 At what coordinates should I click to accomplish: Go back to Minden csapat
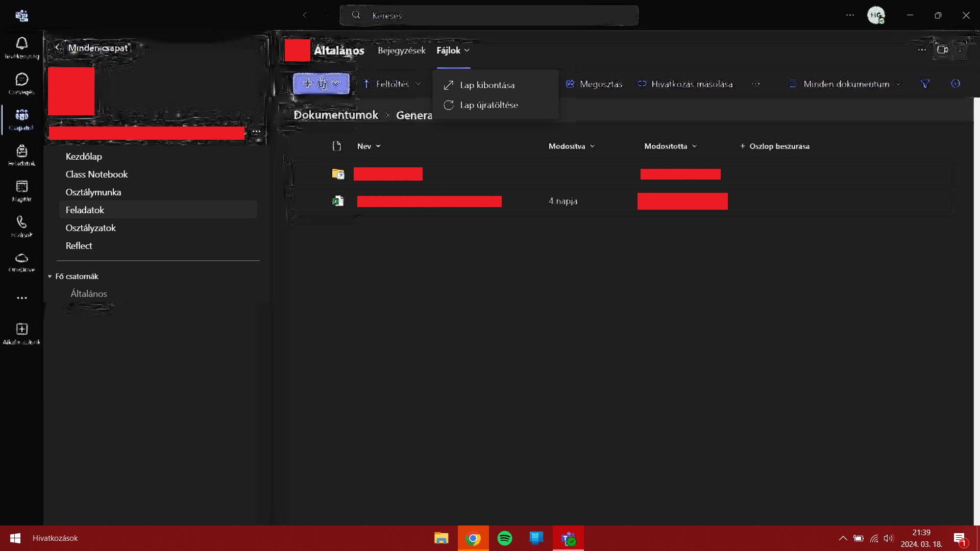tap(92, 47)
